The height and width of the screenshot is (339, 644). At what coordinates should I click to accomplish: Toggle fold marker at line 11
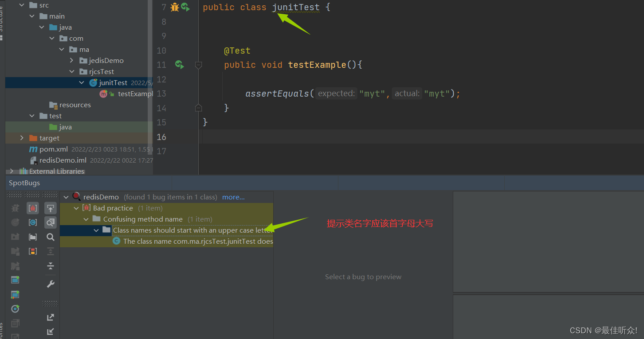(198, 65)
